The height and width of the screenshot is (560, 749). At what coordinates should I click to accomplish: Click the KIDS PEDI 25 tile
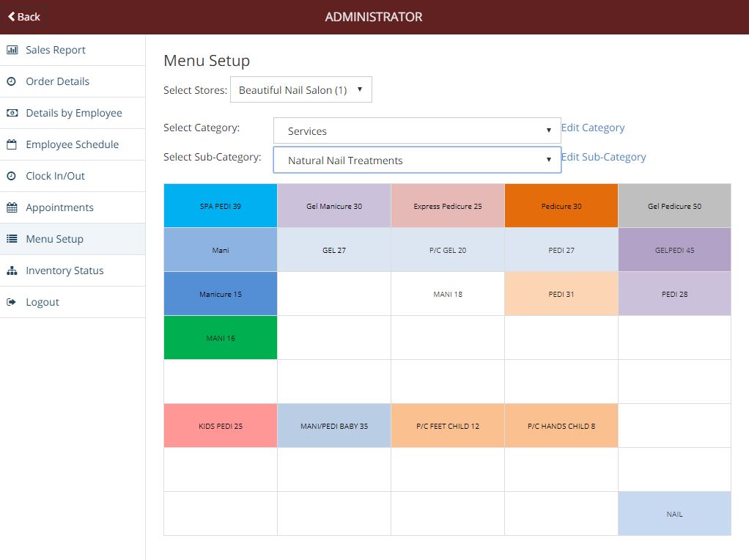(220, 426)
